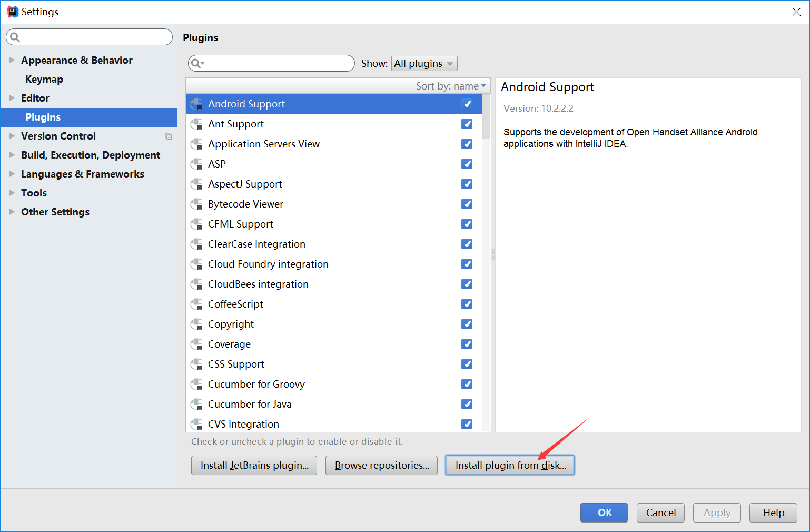This screenshot has width=810, height=532.
Task: Expand the Tools settings node
Action: [x=12, y=193]
